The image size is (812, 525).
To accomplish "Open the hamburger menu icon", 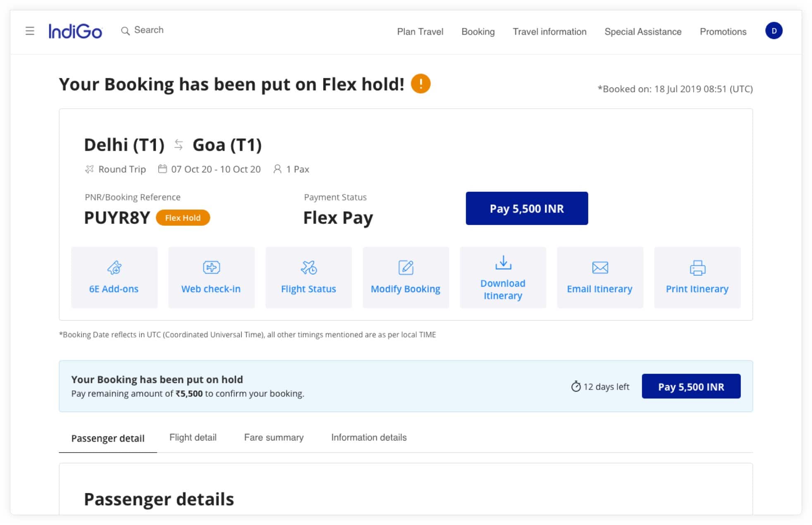I will (x=30, y=31).
